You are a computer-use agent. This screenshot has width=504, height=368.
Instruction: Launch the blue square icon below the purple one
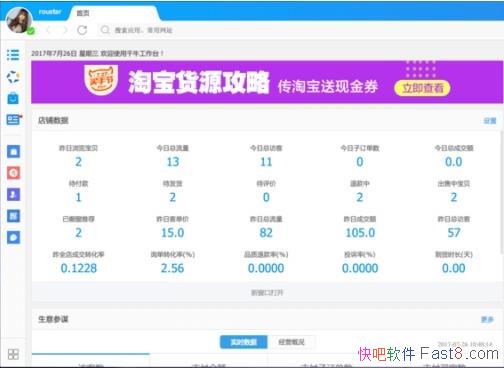click(x=13, y=216)
